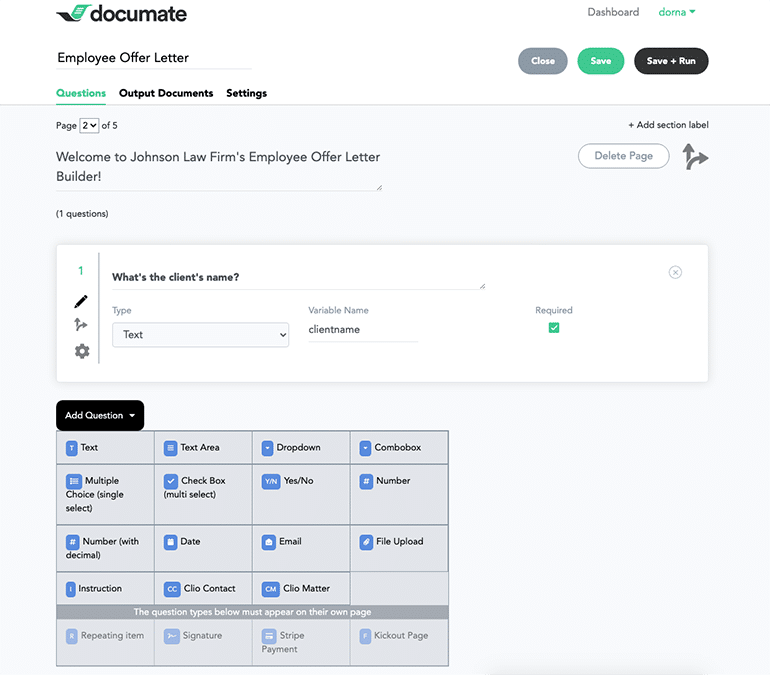Add a Multiple Choice (single select) question
770x675 pixels.
[x=106, y=494]
